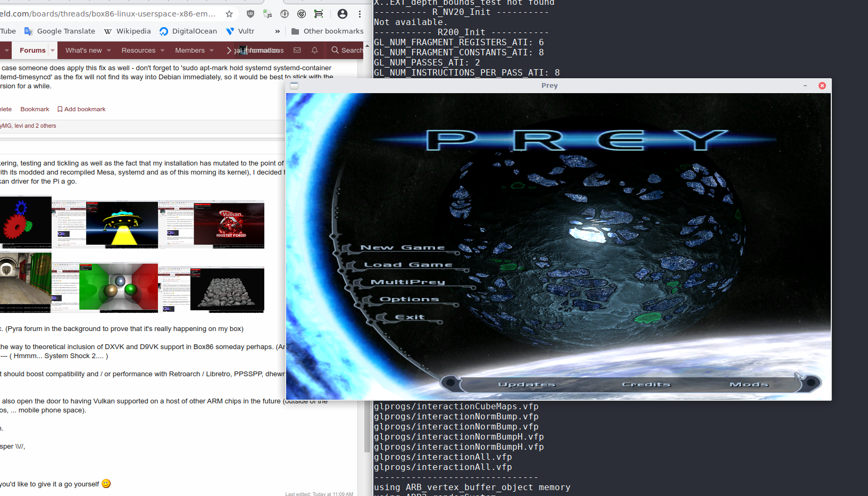
Task: Show hidden bookmarks via the chevron
Action: (x=277, y=31)
